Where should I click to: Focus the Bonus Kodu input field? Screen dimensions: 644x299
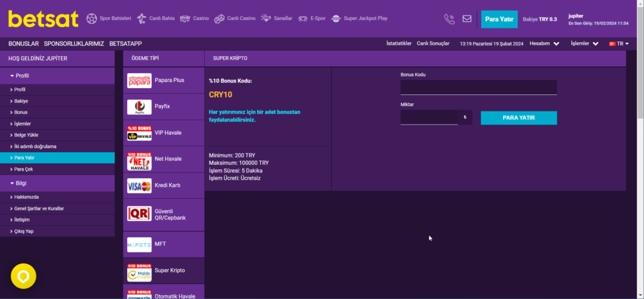(x=479, y=87)
